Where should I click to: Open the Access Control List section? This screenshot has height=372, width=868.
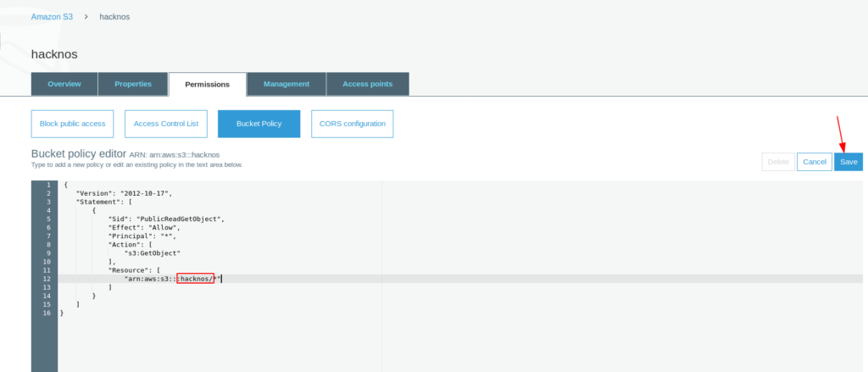pos(166,124)
